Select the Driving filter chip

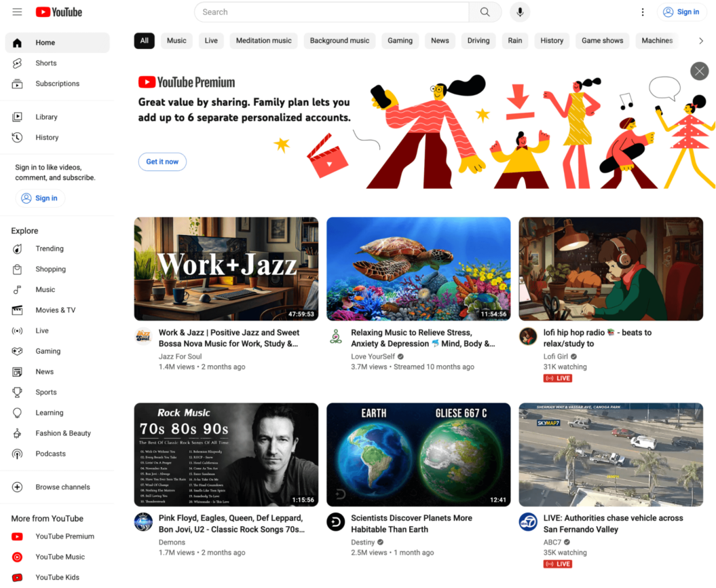coord(478,41)
